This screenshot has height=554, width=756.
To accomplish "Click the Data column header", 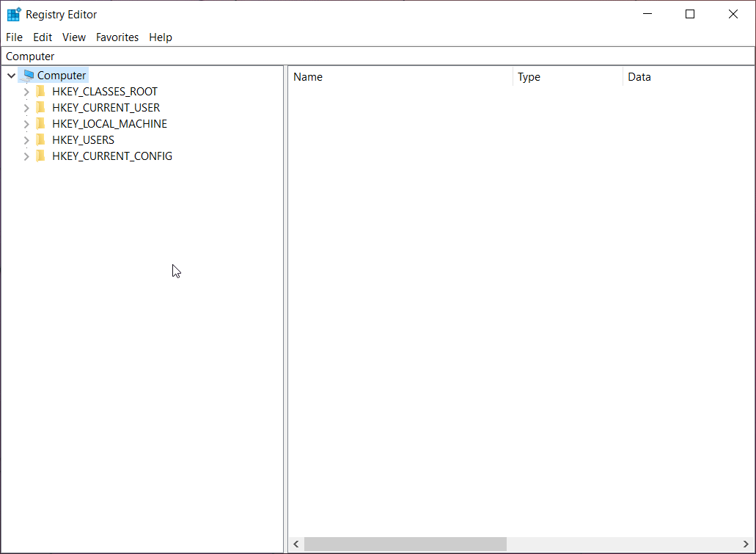I will 689,77.
